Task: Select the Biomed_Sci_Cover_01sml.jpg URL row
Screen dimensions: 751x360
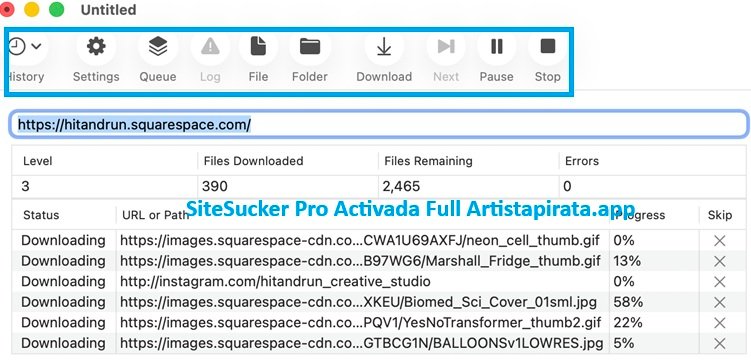Action: (x=358, y=302)
